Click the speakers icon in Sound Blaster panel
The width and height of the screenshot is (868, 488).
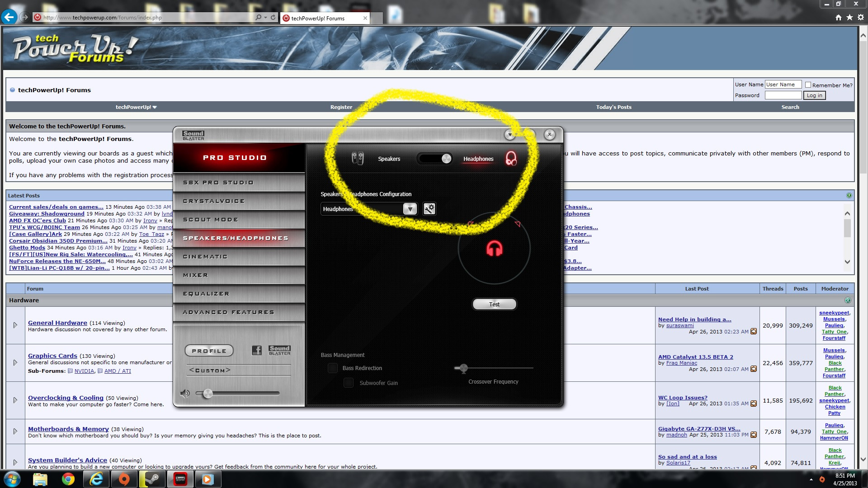(x=358, y=159)
